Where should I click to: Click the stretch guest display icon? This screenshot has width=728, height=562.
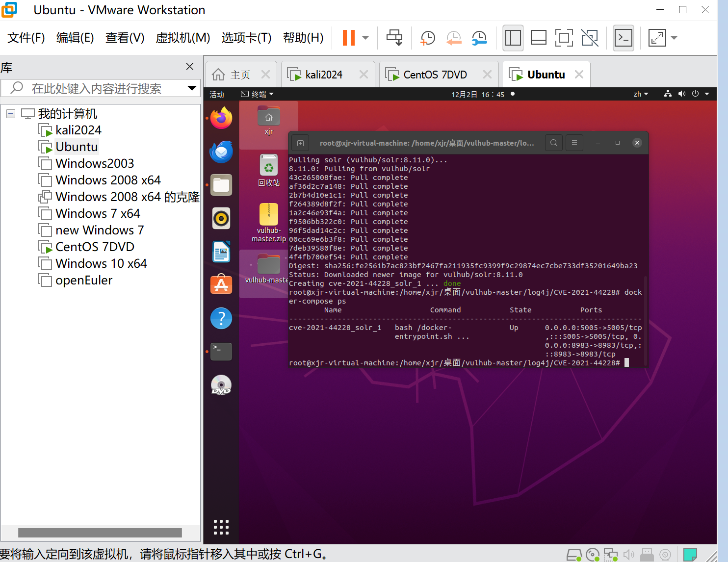[x=657, y=38]
